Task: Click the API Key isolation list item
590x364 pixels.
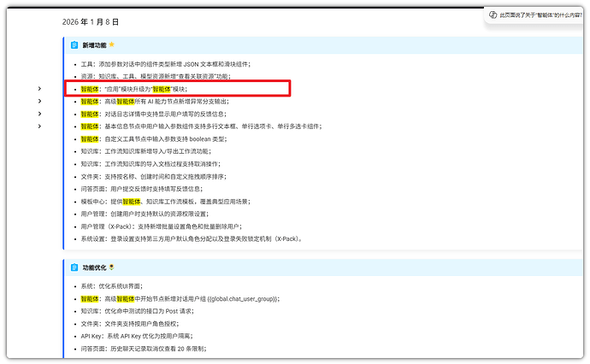Action: 141,337
